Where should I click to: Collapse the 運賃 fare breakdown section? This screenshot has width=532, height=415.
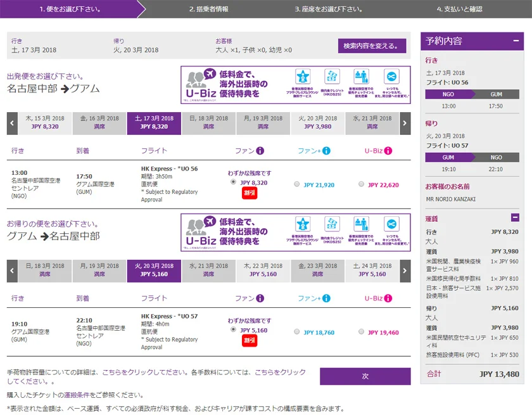(515, 217)
